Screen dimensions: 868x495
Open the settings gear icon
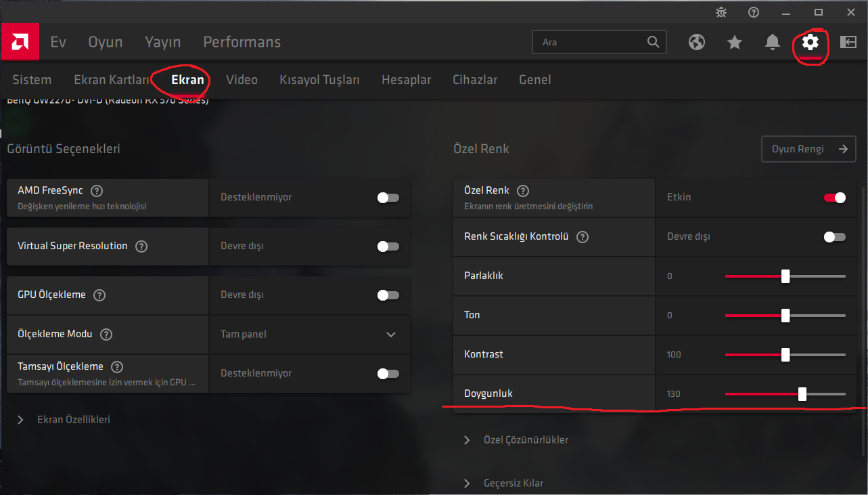pos(810,42)
